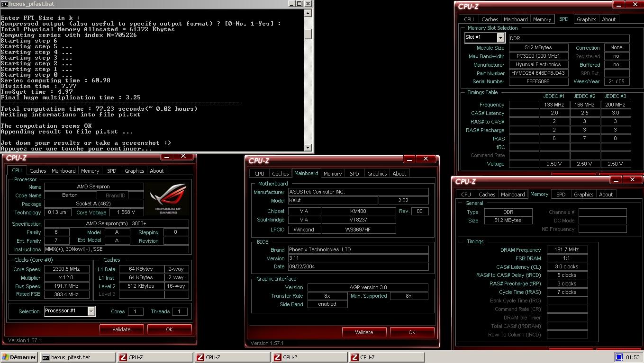Click the Cores count field
The width and height of the screenshot is (644, 363).
click(135, 311)
